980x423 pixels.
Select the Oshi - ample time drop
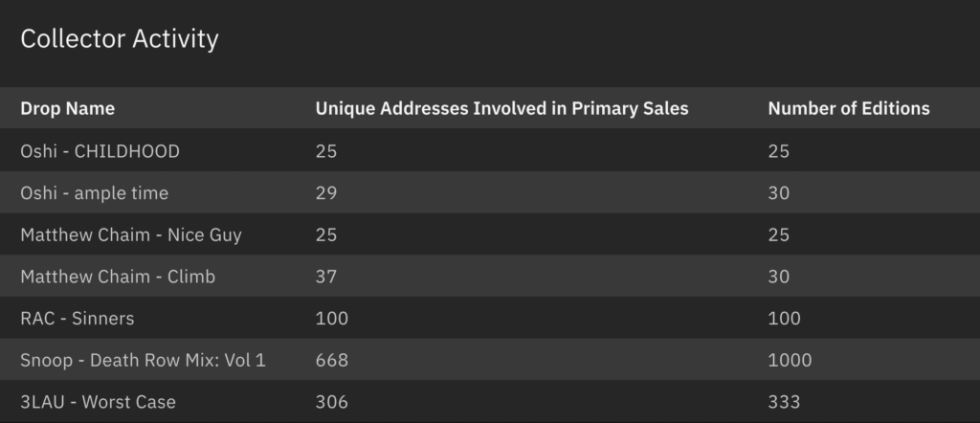[94, 193]
